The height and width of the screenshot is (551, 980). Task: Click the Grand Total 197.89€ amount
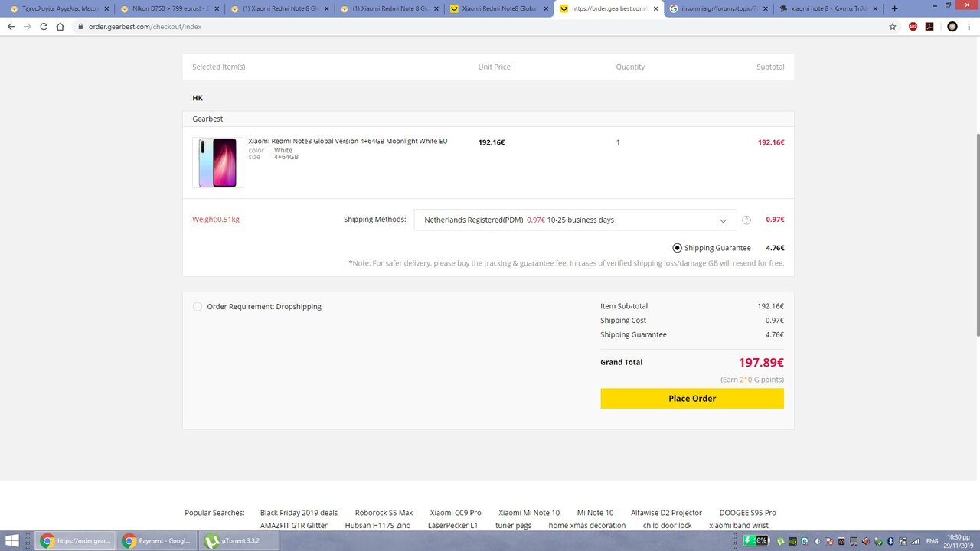pyautogui.click(x=761, y=363)
